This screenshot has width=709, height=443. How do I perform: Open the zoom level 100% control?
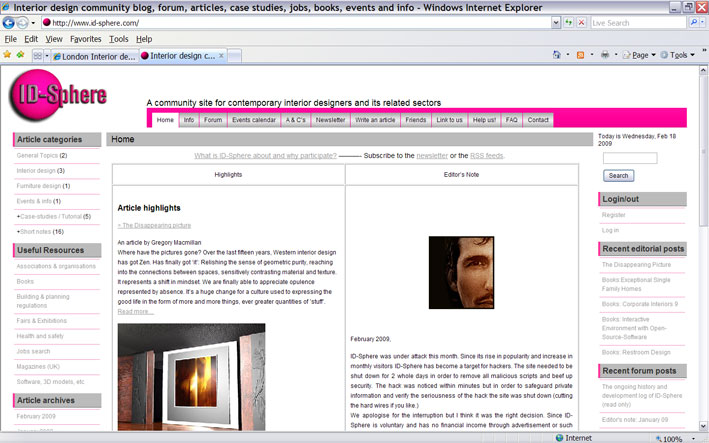tap(676, 438)
